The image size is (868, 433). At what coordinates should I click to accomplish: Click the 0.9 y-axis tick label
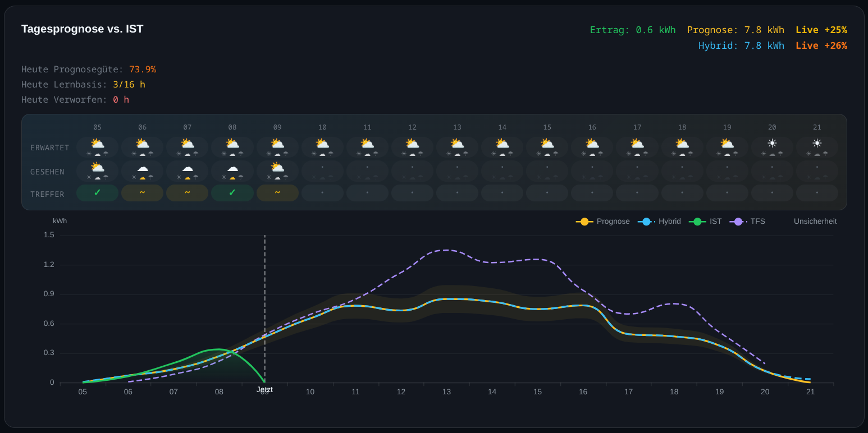click(x=49, y=294)
